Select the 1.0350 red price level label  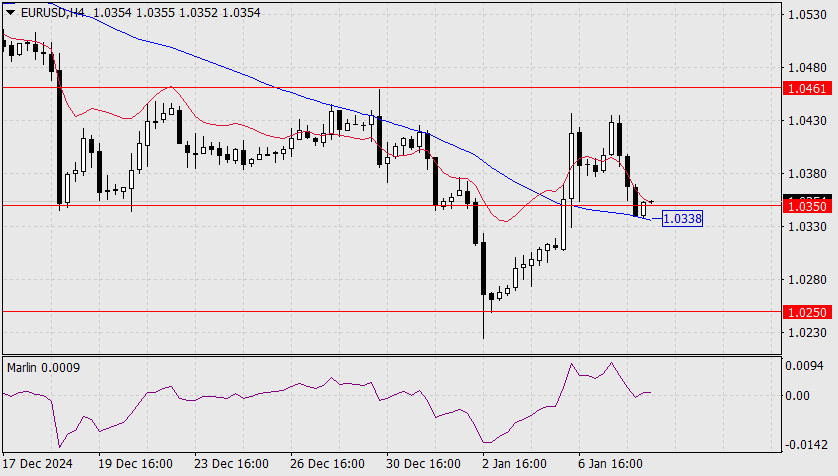click(x=807, y=207)
